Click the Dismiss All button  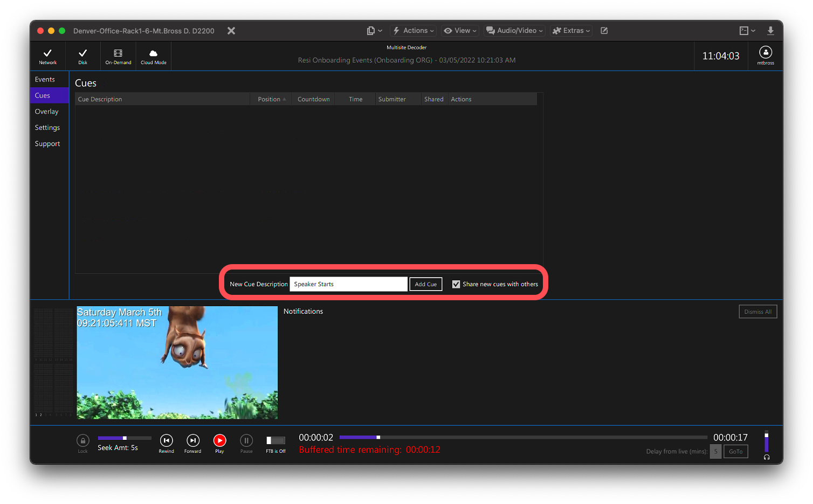tap(757, 311)
